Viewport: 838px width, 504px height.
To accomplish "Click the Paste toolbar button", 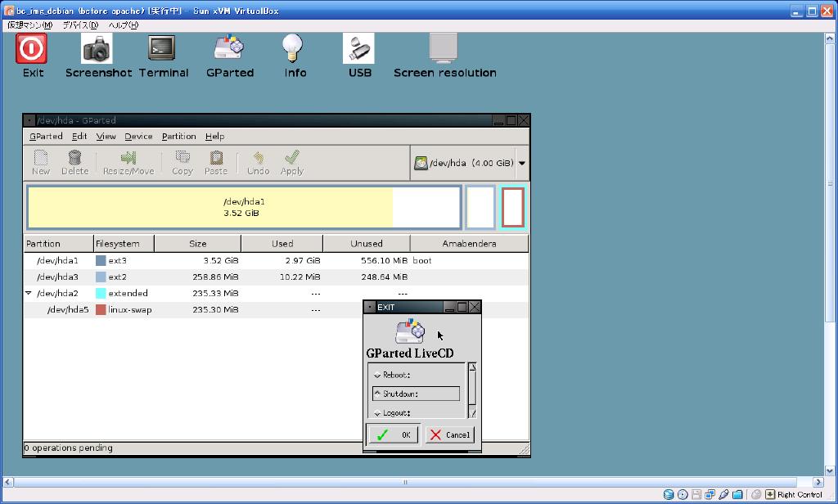I will point(216,163).
